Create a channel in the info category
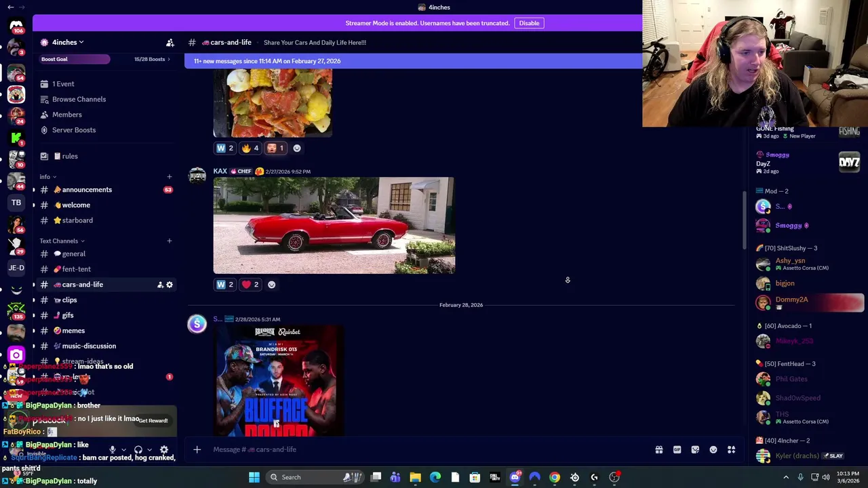This screenshot has height=488, width=868. pos(170,177)
